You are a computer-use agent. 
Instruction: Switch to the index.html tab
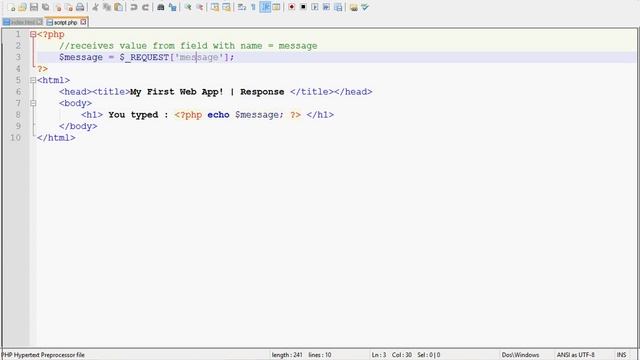(x=22, y=22)
